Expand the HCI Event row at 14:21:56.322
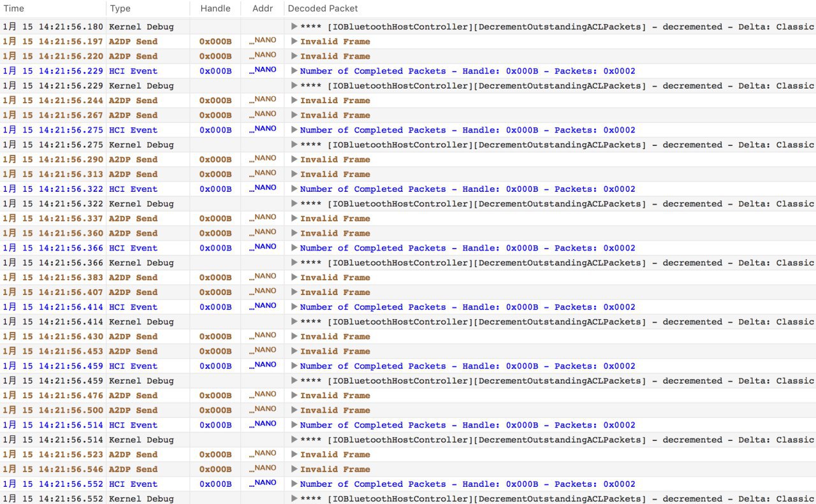The width and height of the screenshot is (816, 504). click(294, 189)
